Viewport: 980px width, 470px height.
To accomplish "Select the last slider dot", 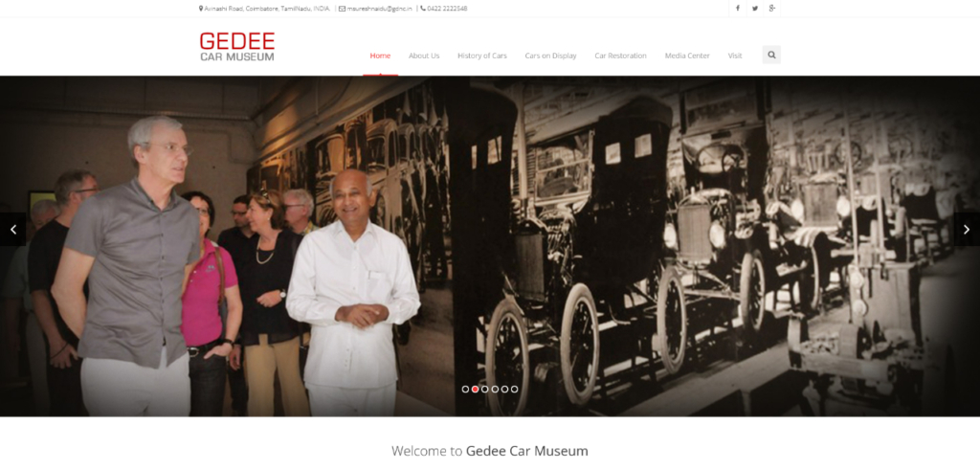I will pos(514,389).
